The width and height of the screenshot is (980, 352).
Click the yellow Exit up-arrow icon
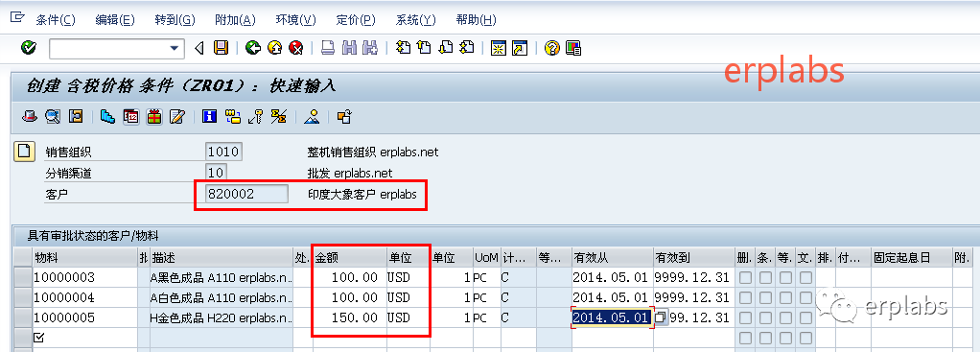pyautogui.click(x=274, y=48)
